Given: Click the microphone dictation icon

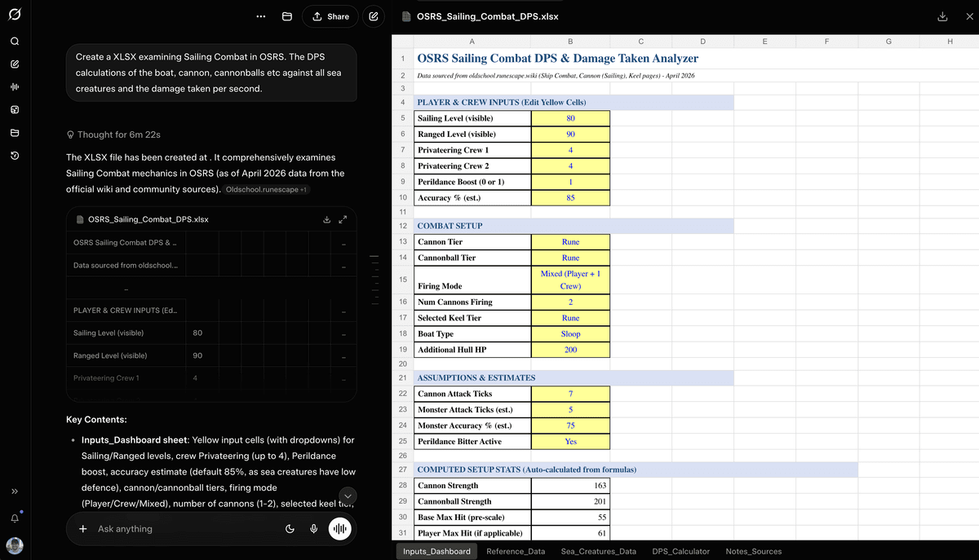Looking at the screenshot, I should 313,529.
